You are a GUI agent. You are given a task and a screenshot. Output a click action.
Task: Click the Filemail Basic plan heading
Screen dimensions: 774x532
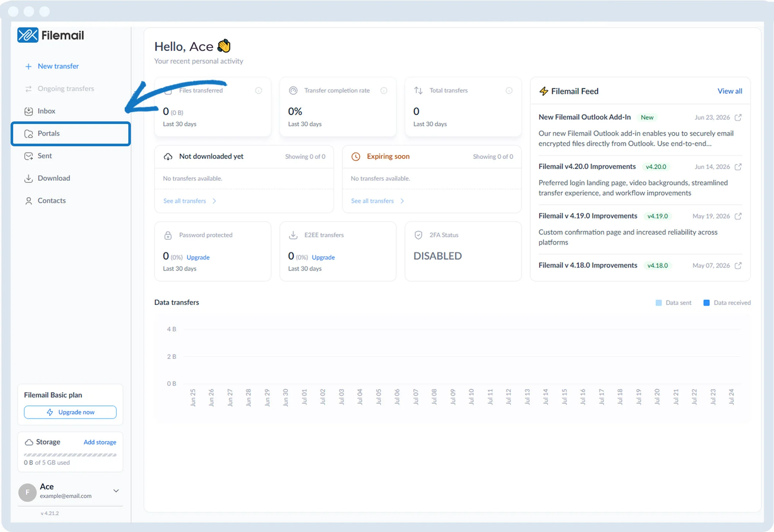[53, 395]
